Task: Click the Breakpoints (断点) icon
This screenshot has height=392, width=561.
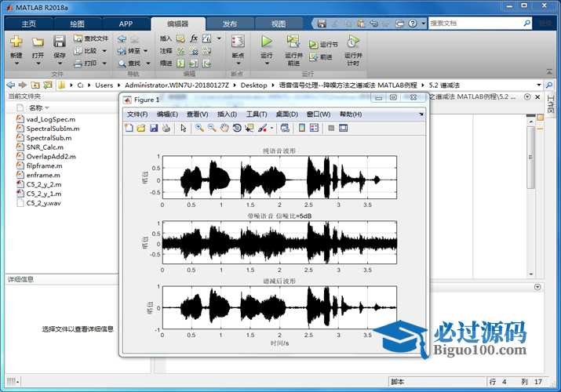Action: (x=238, y=42)
